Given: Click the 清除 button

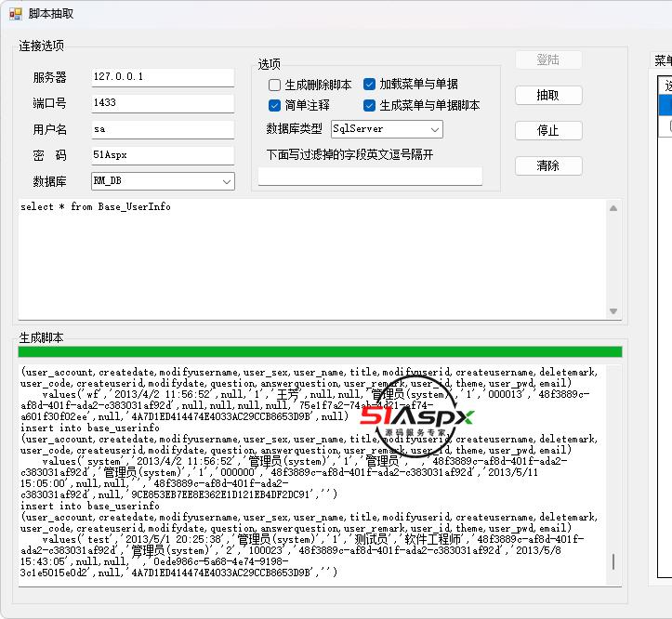Looking at the screenshot, I should [x=548, y=165].
